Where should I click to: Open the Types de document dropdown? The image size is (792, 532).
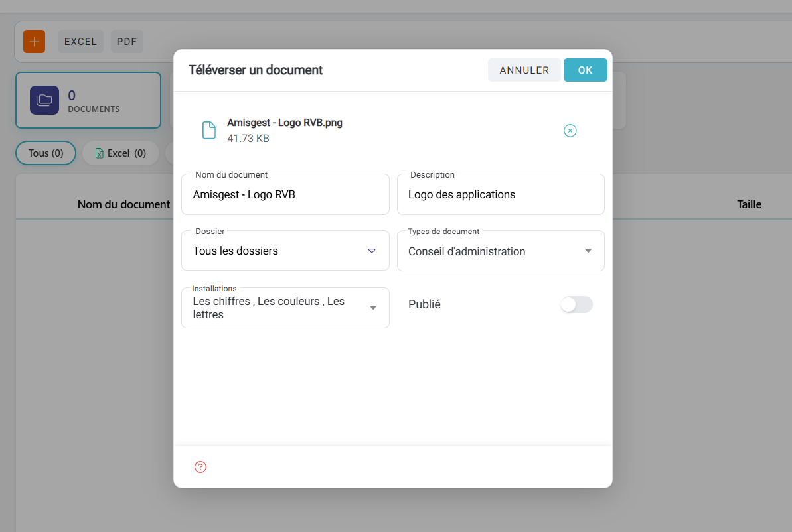click(x=588, y=251)
